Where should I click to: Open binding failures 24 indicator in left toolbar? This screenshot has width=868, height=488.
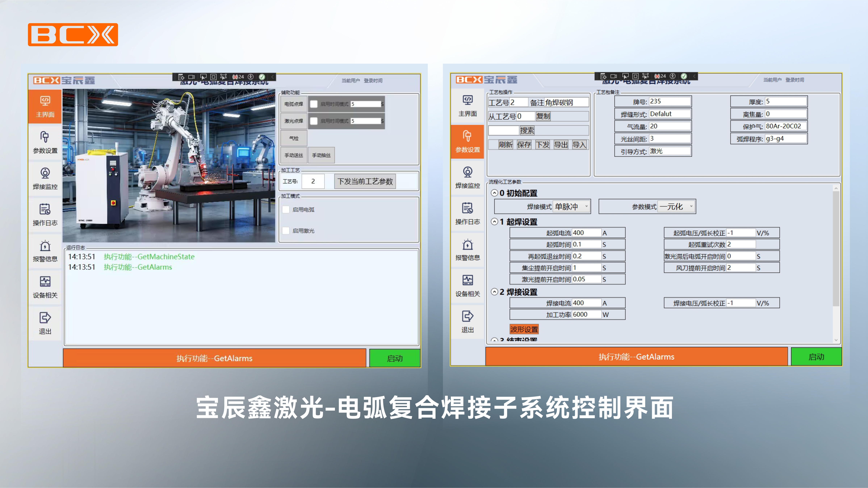pos(238,77)
